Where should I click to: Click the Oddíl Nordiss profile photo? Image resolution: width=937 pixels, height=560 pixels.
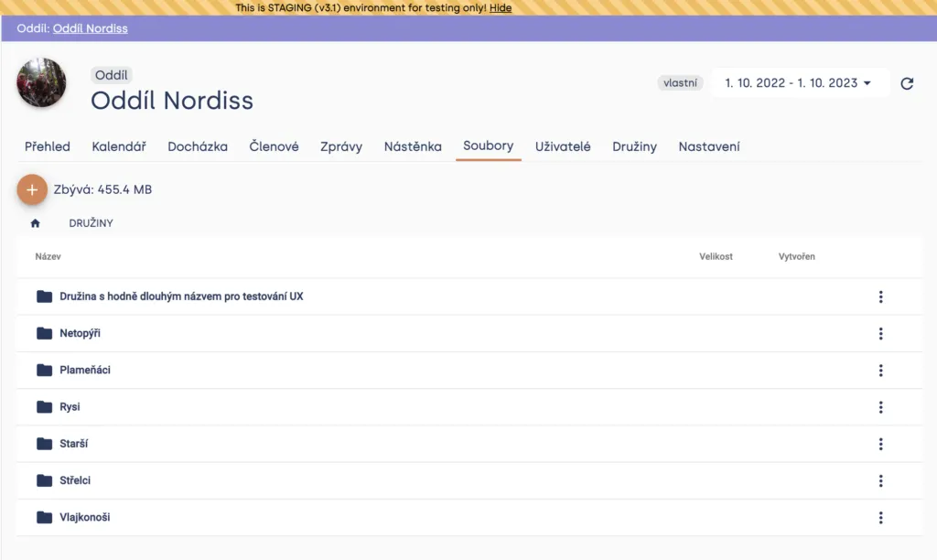tap(41, 82)
